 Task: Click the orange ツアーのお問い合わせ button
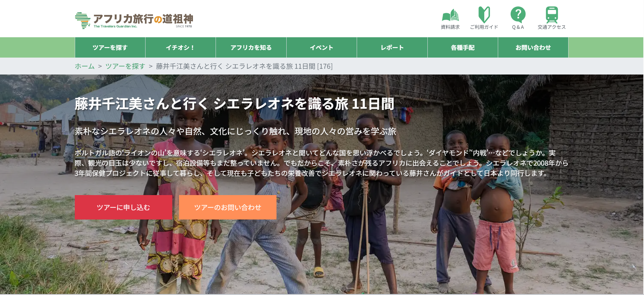pyautogui.click(x=228, y=207)
